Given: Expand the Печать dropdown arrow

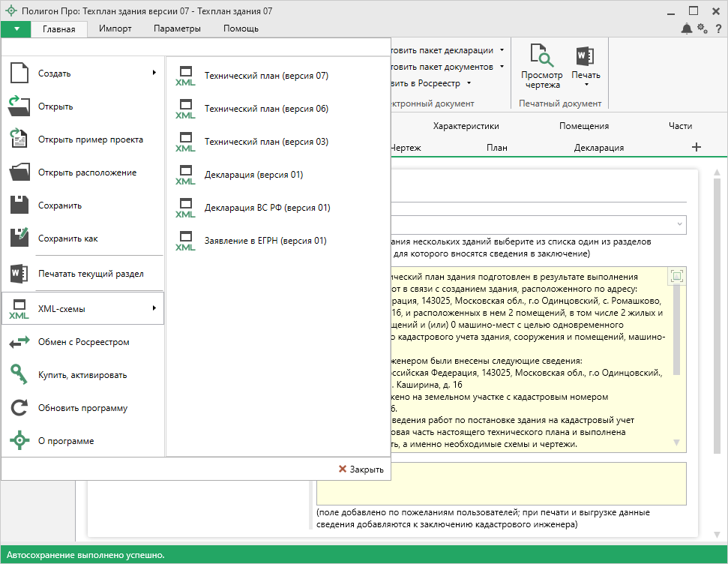Looking at the screenshot, I should pos(586,85).
